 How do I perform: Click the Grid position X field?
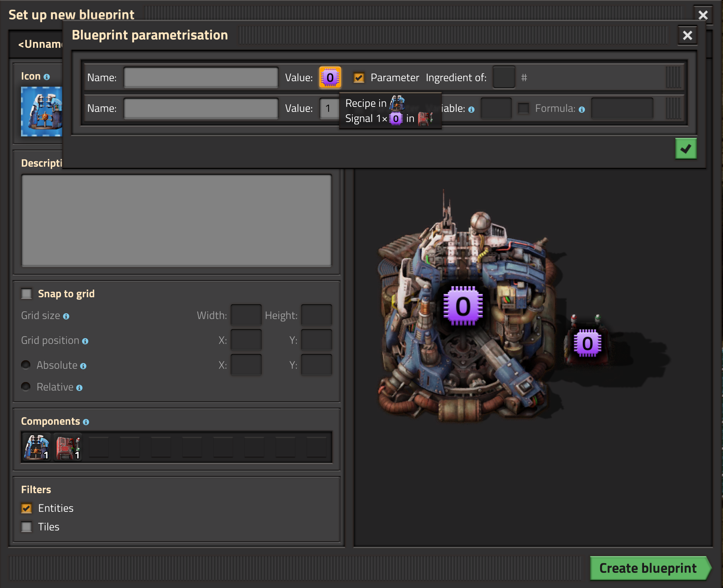coord(246,340)
